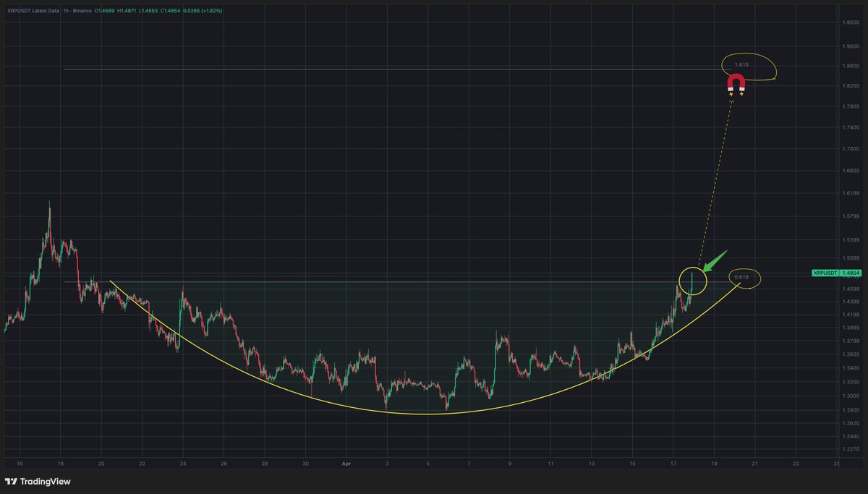Click date label 16 on time axis

(x=20, y=463)
